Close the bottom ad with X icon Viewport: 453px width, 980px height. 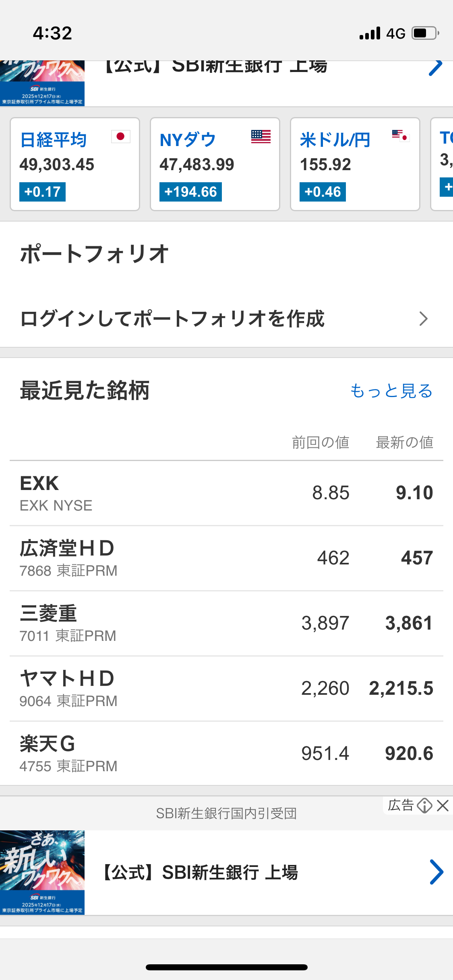tap(443, 805)
